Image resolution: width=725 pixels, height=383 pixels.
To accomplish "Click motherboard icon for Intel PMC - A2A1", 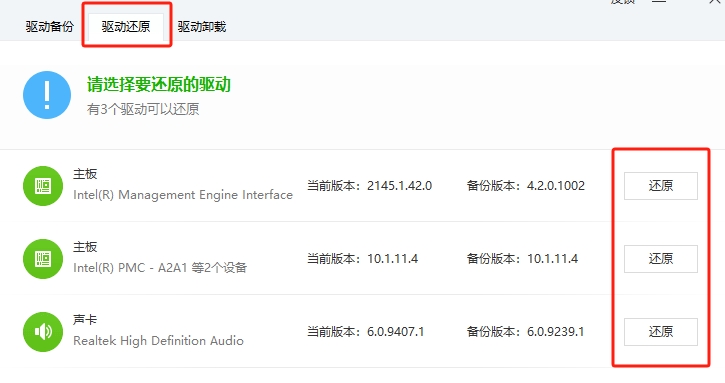I will pos(43,259).
